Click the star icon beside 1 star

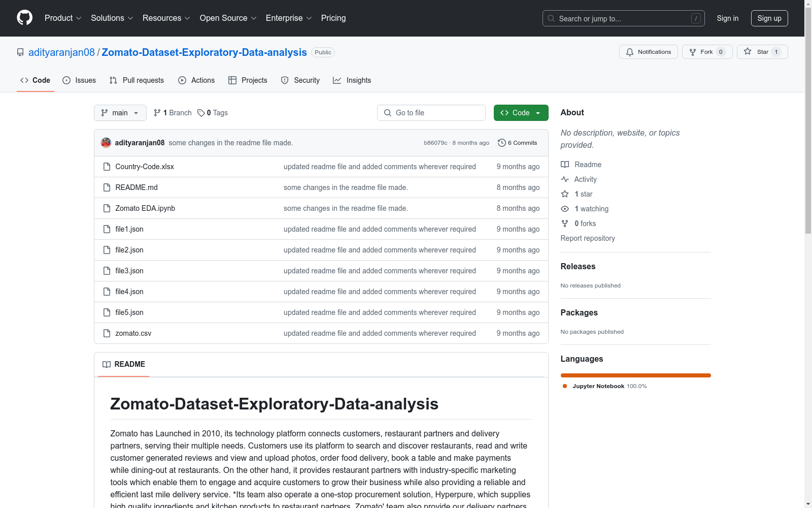pos(565,194)
